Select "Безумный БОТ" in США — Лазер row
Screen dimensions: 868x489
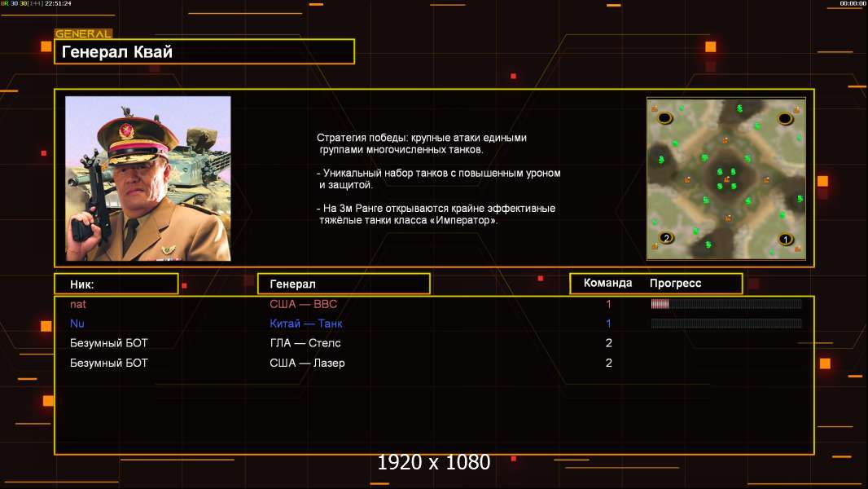[x=108, y=363]
